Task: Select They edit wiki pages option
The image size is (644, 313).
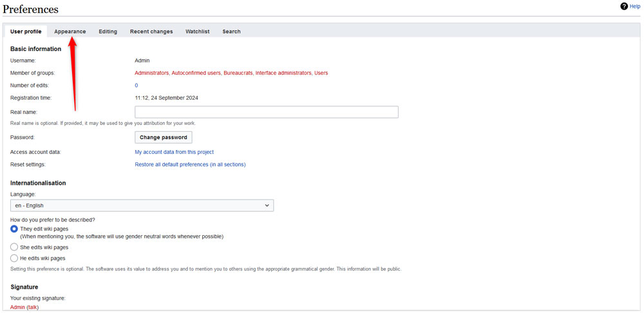Action: [14, 229]
